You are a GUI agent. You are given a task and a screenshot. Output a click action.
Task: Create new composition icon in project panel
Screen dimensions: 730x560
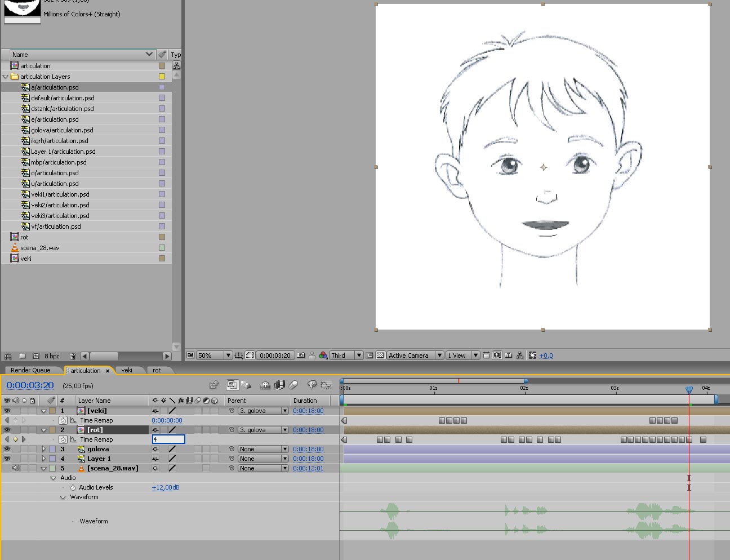(36, 356)
